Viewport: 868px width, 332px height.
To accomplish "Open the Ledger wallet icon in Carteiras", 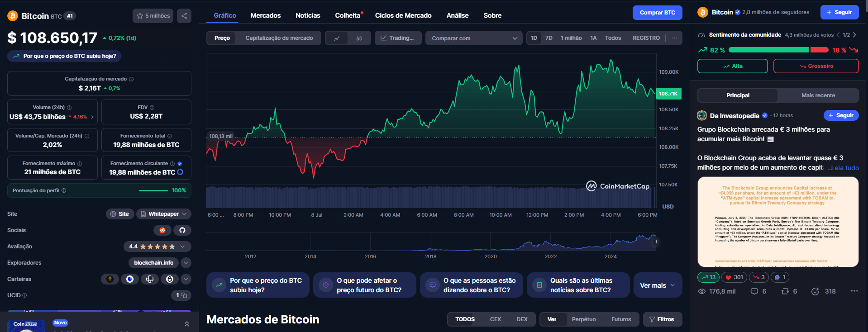I will tap(150, 279).
